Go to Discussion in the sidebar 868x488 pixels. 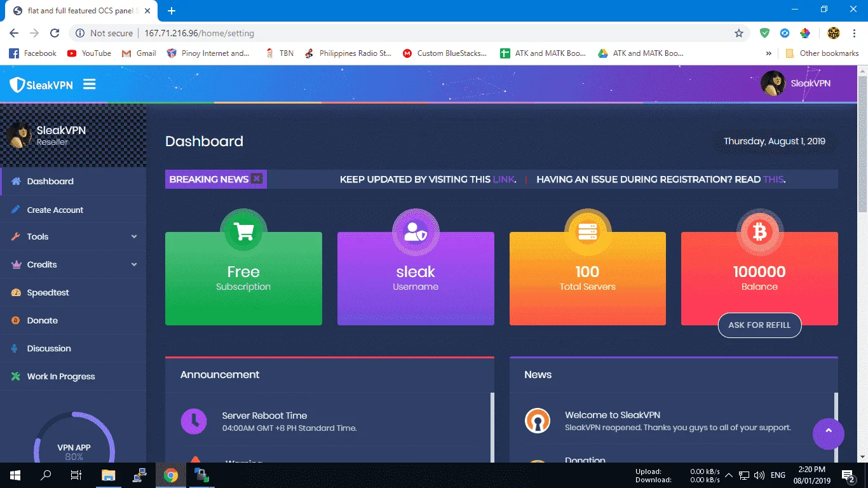tap(74, 348)
